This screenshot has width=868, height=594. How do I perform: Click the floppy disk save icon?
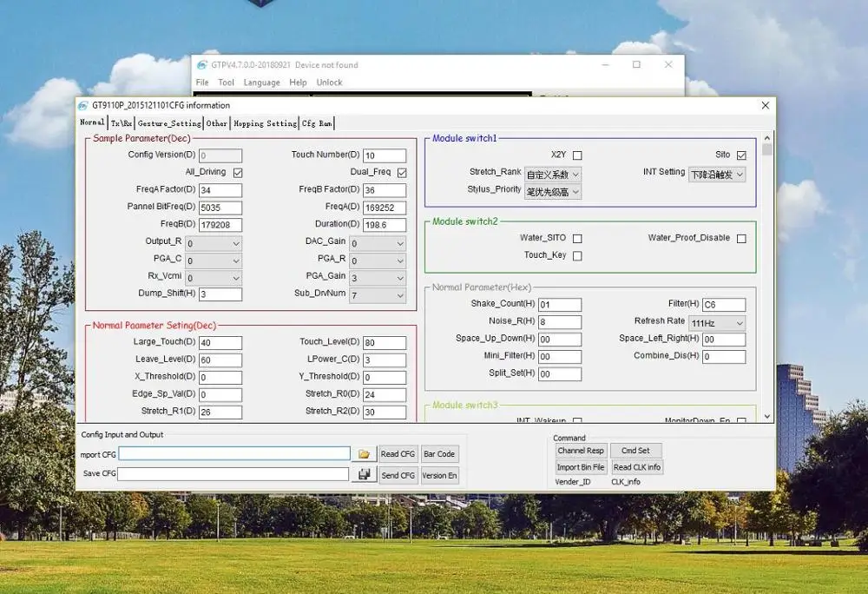[365, 474]
